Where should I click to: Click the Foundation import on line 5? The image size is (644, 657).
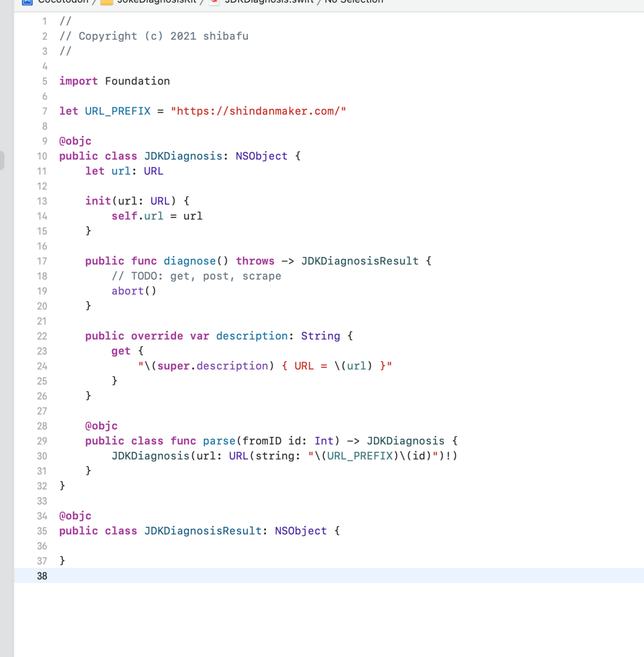click(137, 81)
